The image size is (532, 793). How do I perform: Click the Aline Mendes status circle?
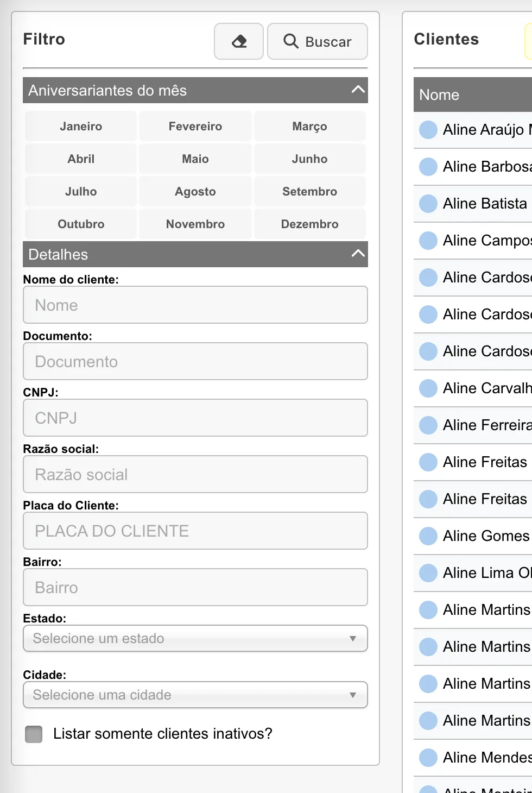pos(428,758)
